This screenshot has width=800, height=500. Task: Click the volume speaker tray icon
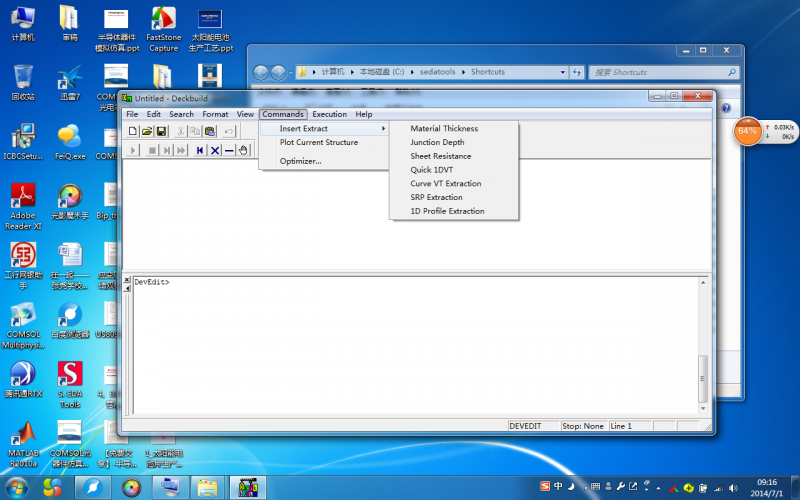734,487
